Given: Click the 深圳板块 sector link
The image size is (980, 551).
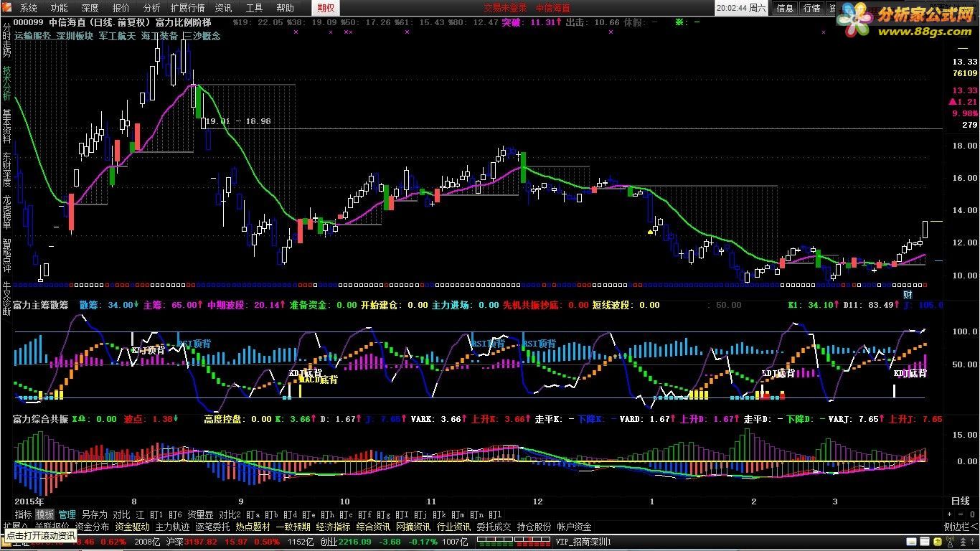Looking at the screenshot, I should (x=75, y=34).
